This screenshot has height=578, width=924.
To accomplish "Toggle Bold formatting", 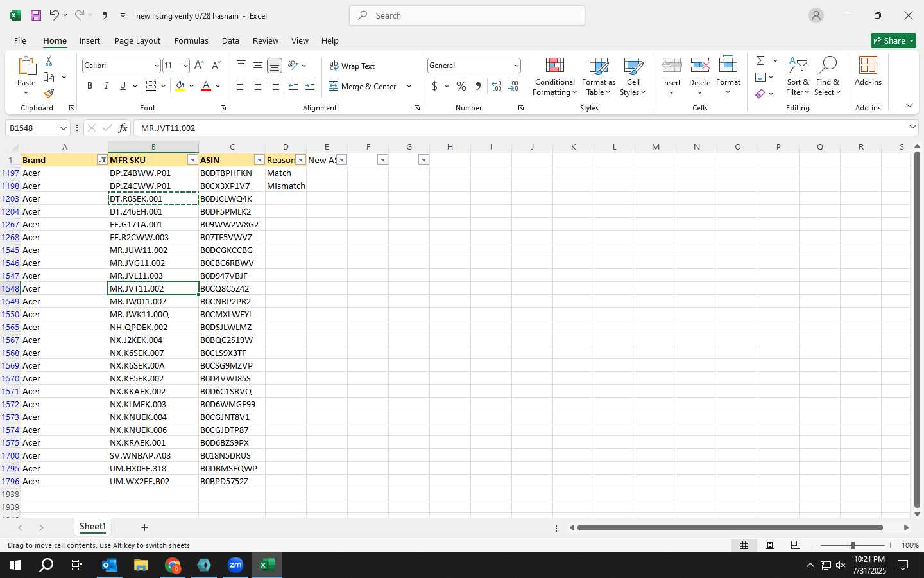I will point(90,86).
